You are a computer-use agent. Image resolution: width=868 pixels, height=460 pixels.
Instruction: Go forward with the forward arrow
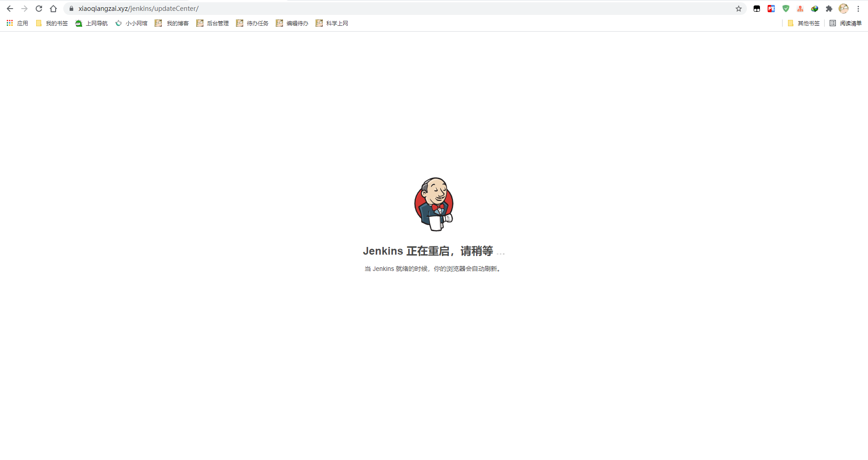(x=24, y=9)
